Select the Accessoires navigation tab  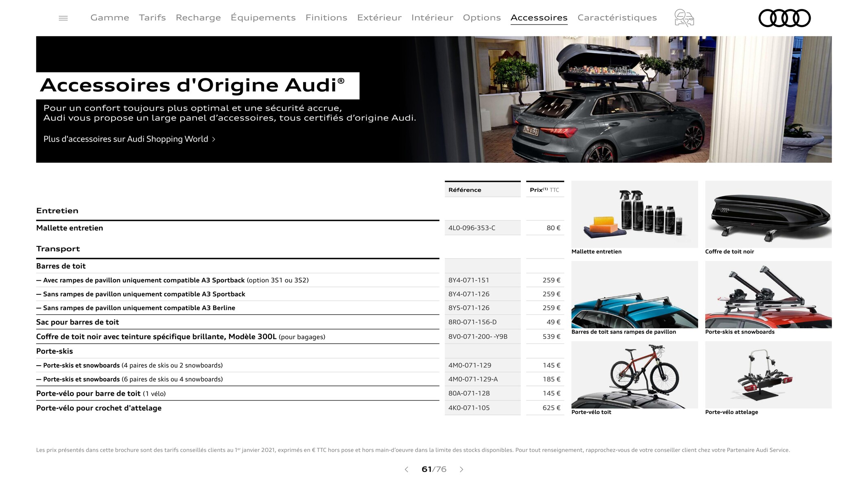click(x=538, y=17)
